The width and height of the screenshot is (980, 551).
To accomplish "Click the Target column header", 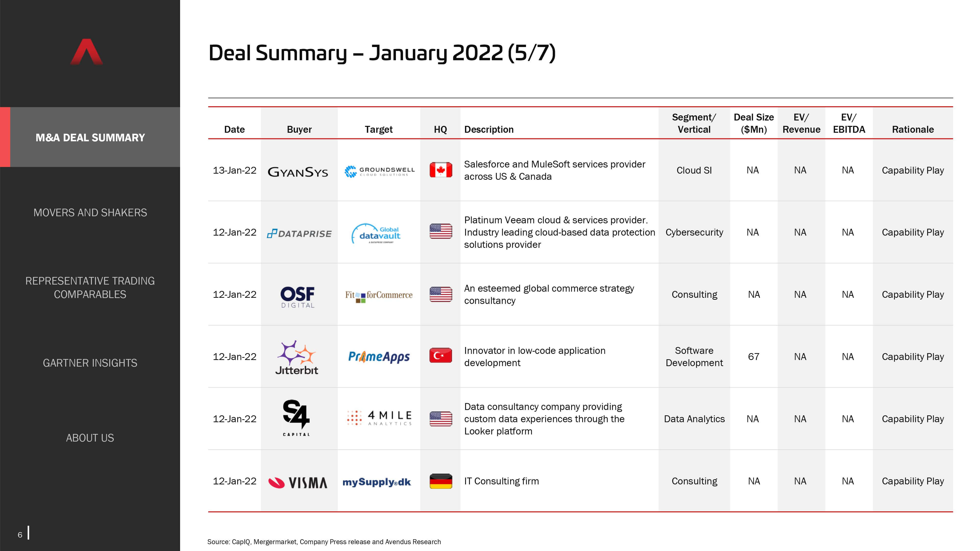I will [x=379, y=129].
